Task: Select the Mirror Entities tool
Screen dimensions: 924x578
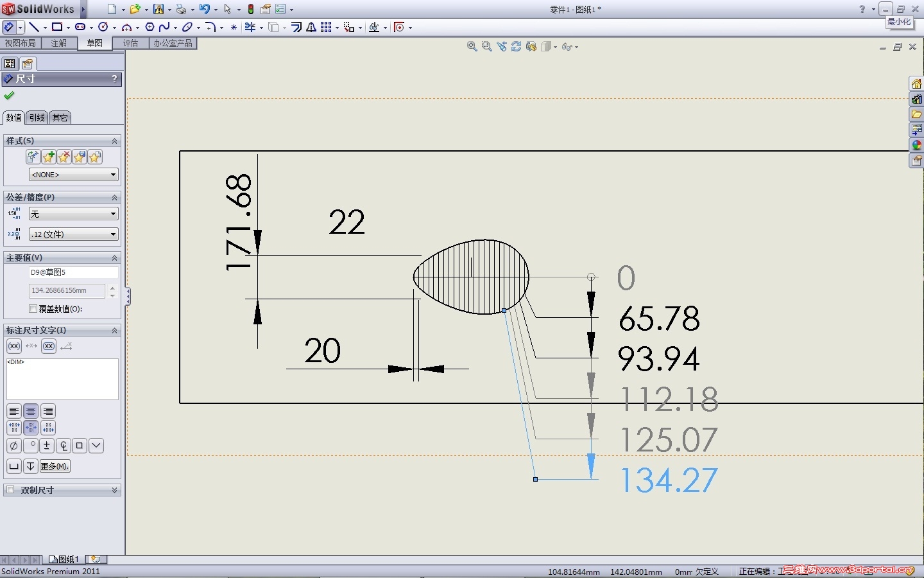Action: point(311,27)
